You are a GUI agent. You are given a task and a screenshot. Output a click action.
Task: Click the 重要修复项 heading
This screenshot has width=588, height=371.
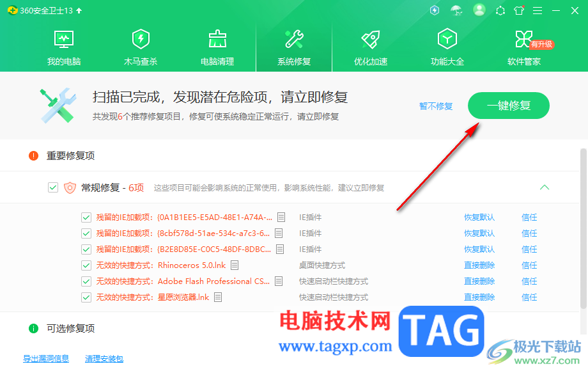[70, 155]
